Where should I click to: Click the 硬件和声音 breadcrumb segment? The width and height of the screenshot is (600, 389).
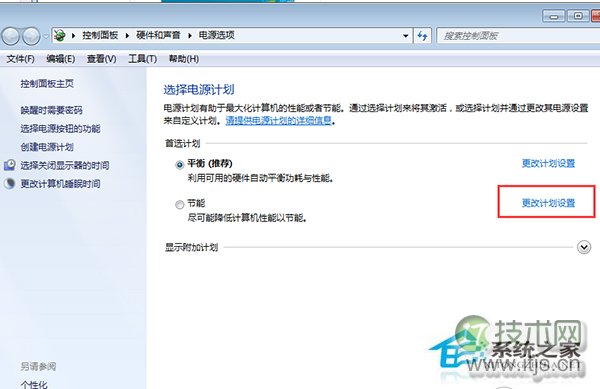pos(158,36)
